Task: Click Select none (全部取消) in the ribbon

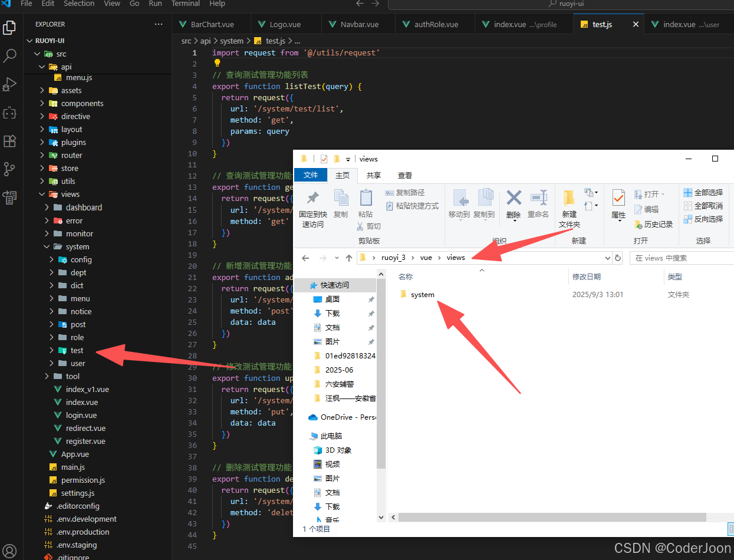Action: click(703, 206)
